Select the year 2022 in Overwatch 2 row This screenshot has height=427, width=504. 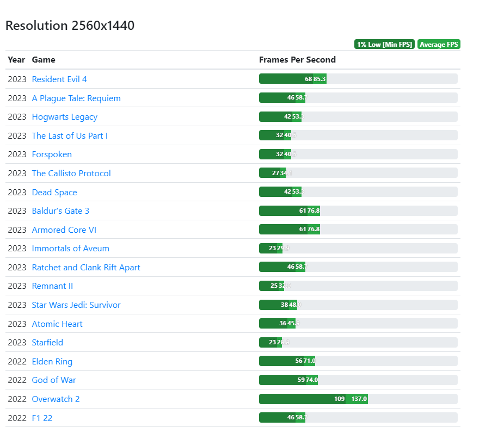(x=17, y=399)
